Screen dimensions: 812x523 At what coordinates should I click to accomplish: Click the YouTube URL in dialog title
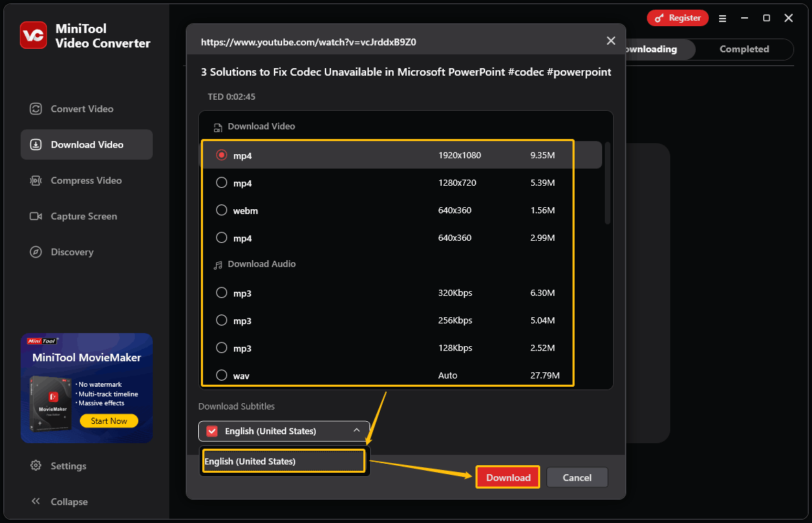coord(308,42)
